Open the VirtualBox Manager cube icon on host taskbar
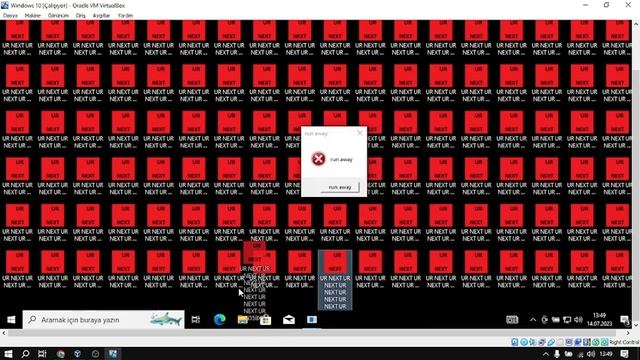The image size is (640, 360). click(x=78, y=354)
